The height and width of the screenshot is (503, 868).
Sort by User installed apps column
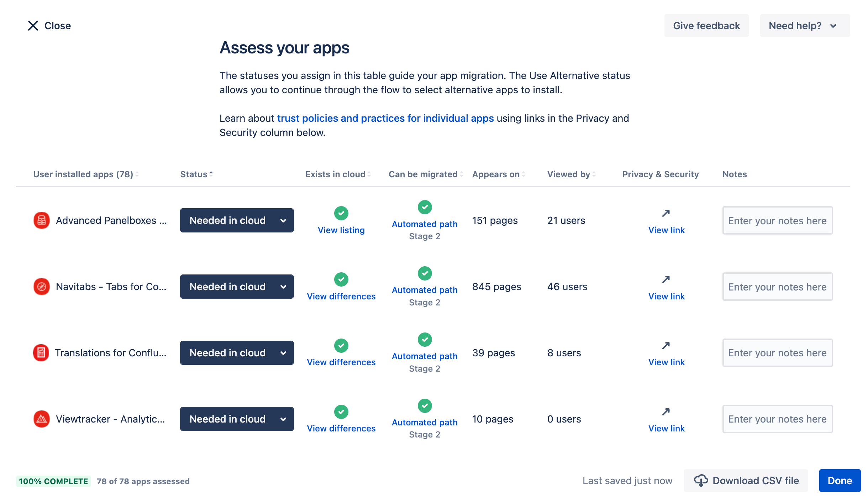[x=86, y=174]
